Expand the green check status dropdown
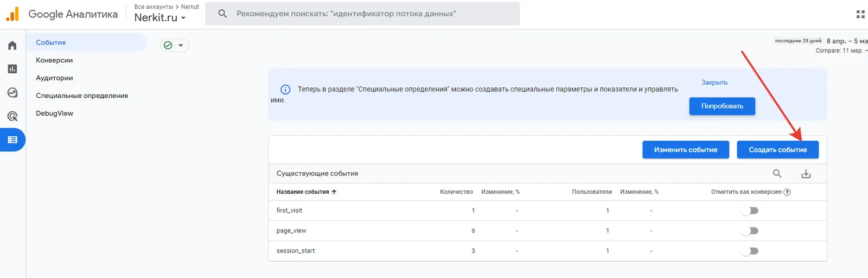The image size is (868, 278). (175, 46)
